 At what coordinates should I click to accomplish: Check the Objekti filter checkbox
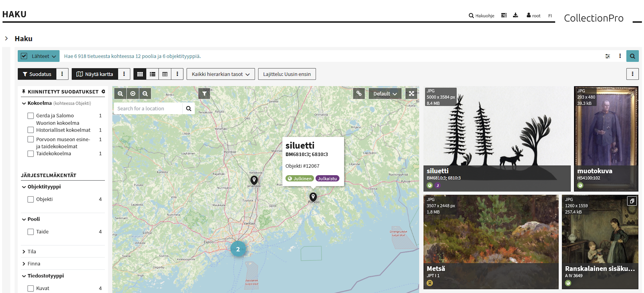(x=31, y=199)
